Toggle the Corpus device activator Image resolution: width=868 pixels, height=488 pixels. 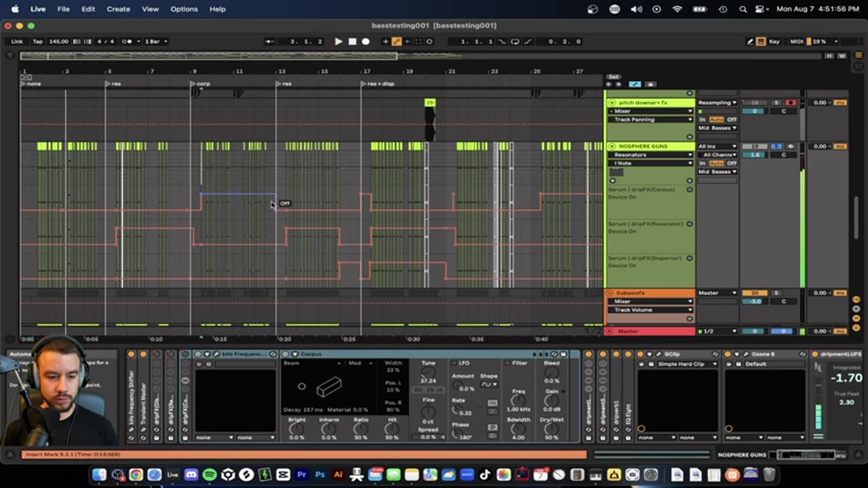[x=285, y=354]
